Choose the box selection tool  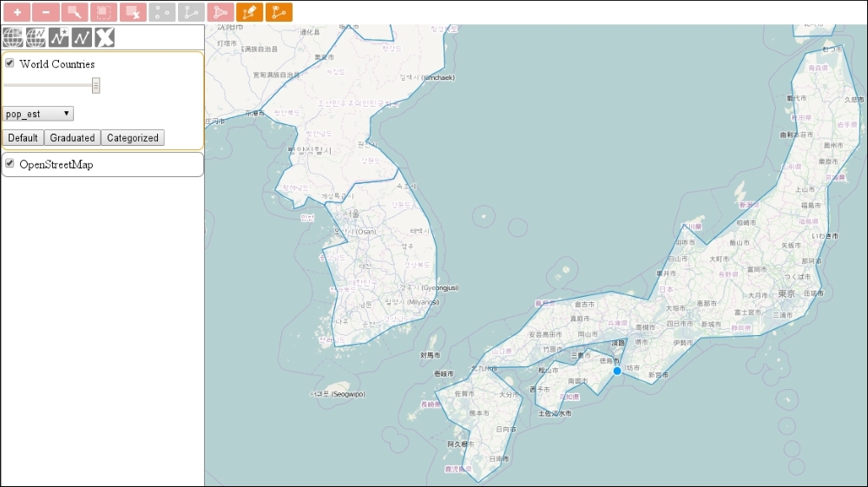(103, 12)
